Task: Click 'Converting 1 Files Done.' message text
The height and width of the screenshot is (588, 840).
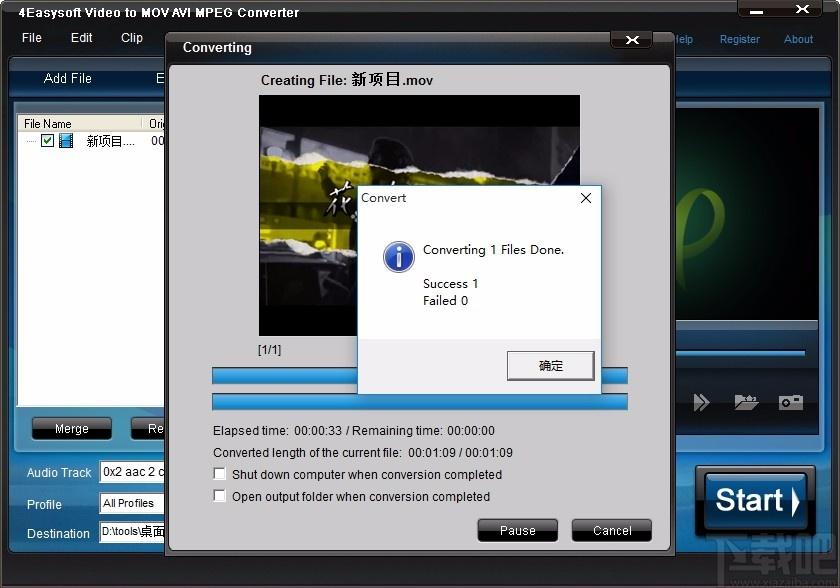Action: point(493,250)
